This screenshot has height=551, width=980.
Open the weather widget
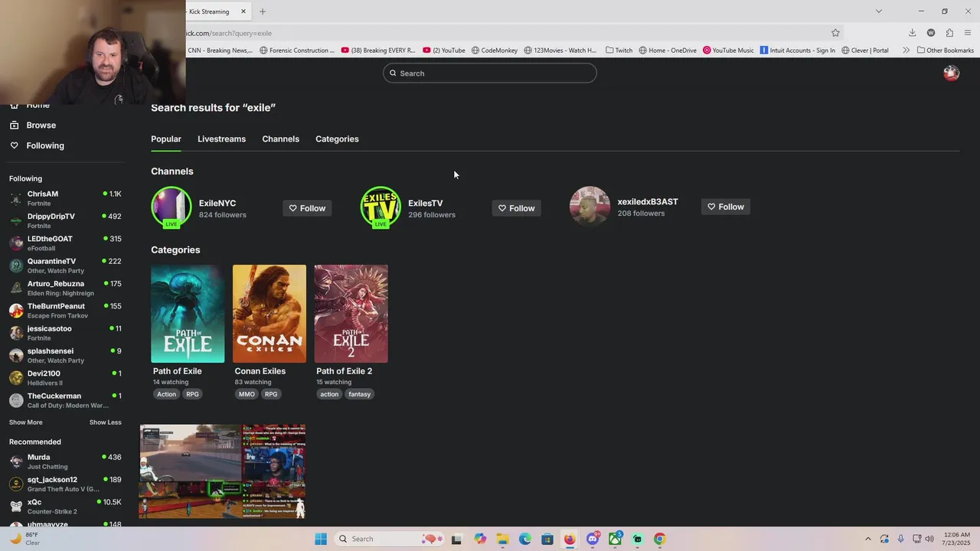tap(24, 539)
